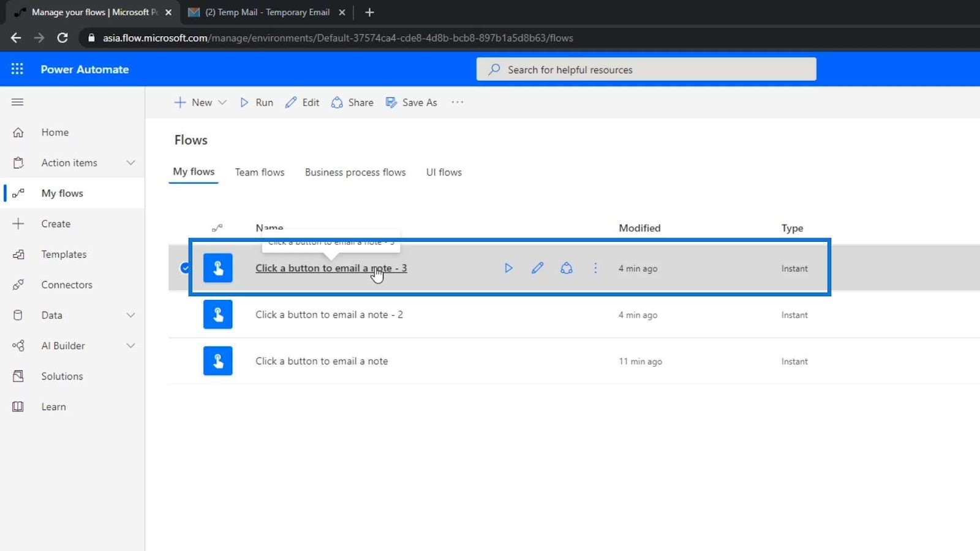Expand the Action items section
This screenshot has height=551, width=980.
point(130,163)
